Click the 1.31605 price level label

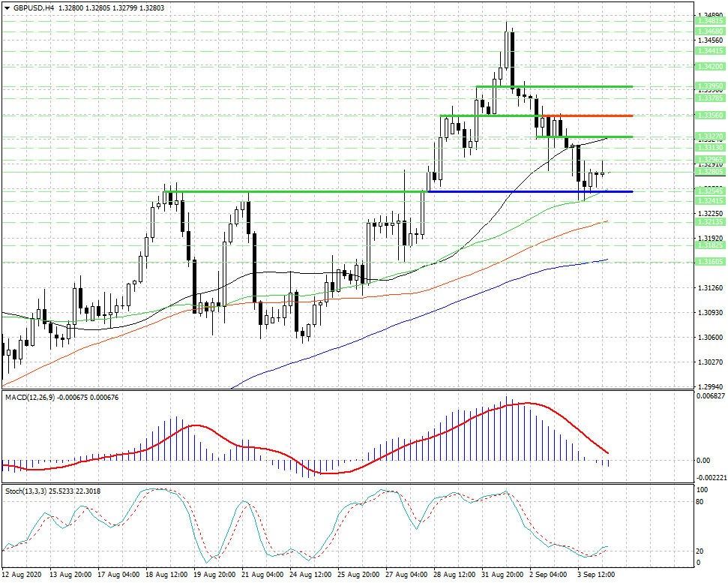(x=710, y=262)
